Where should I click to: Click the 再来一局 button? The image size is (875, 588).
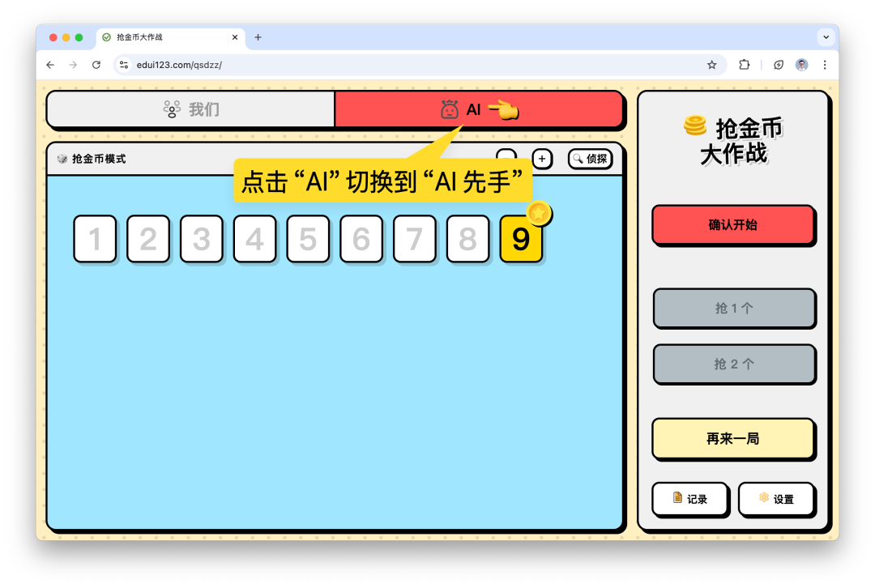[732, 437]
